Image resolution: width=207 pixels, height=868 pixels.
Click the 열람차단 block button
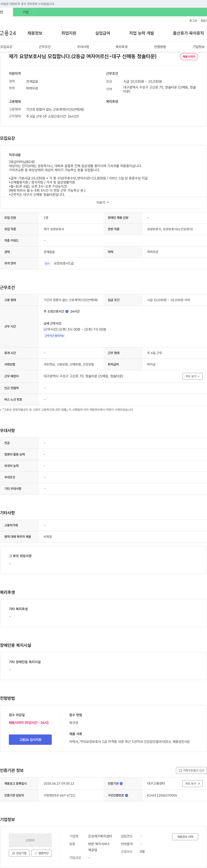[x=41, y=853]
